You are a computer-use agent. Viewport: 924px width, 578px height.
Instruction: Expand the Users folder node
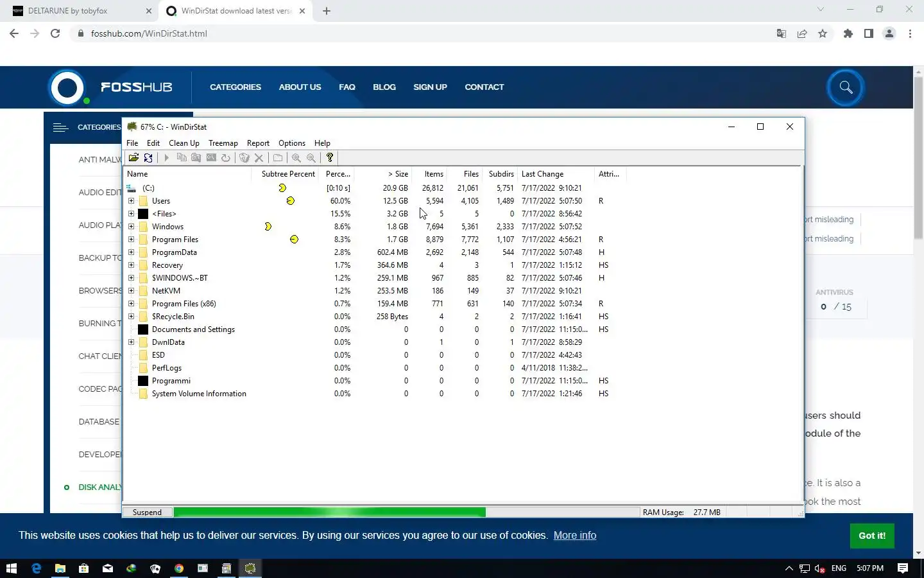[132, 201]
